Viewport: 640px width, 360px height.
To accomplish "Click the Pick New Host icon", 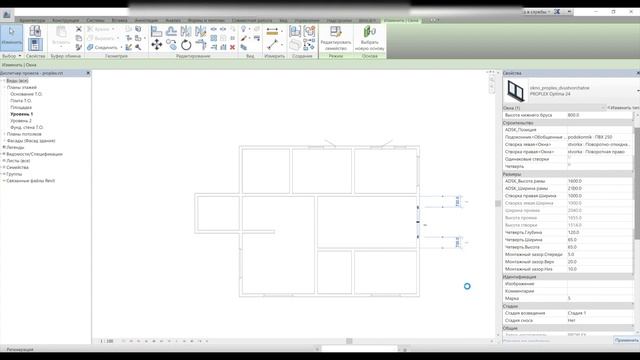I will tap(369, 38).
